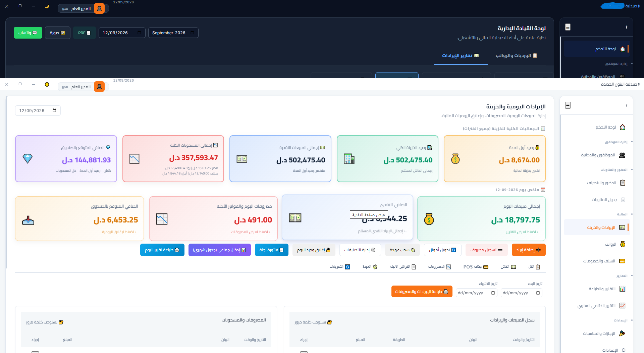The width and height of the screenshot is (644, 353).
Task: Click طباعة تقرير اليوم
Action: coord(162,250)
